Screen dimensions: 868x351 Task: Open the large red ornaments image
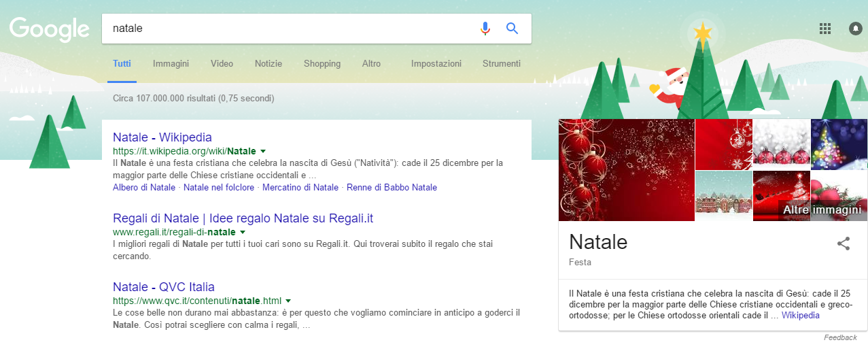[627, 170]
